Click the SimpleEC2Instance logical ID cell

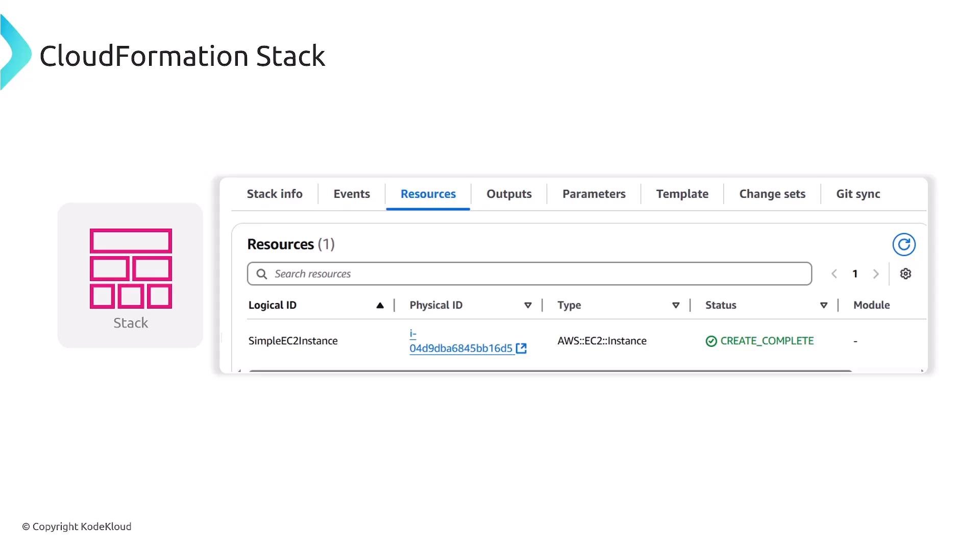[x=293, y=341]
